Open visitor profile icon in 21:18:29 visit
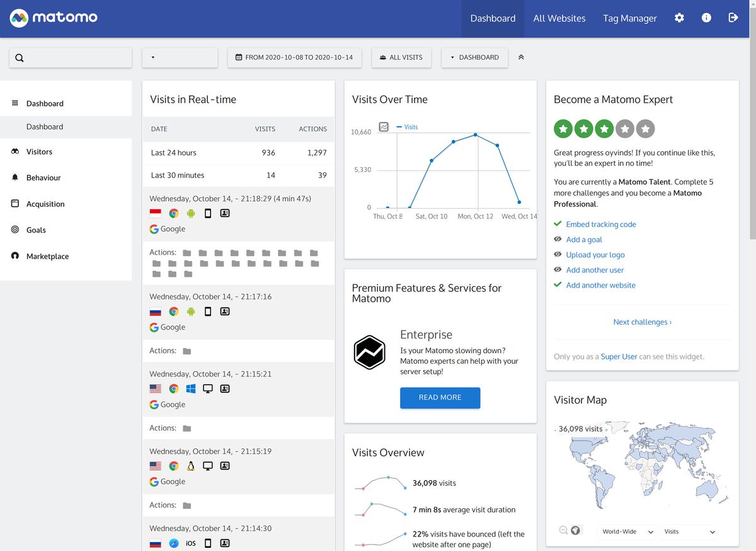756x551 pixels. (225, 213)
